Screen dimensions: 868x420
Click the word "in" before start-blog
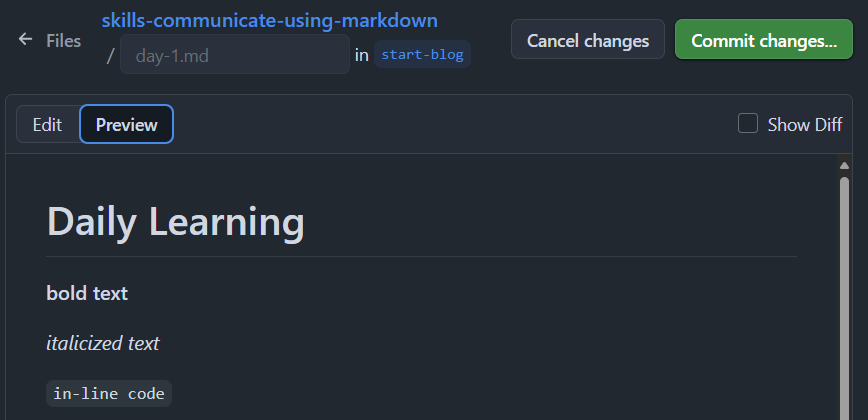361,55
